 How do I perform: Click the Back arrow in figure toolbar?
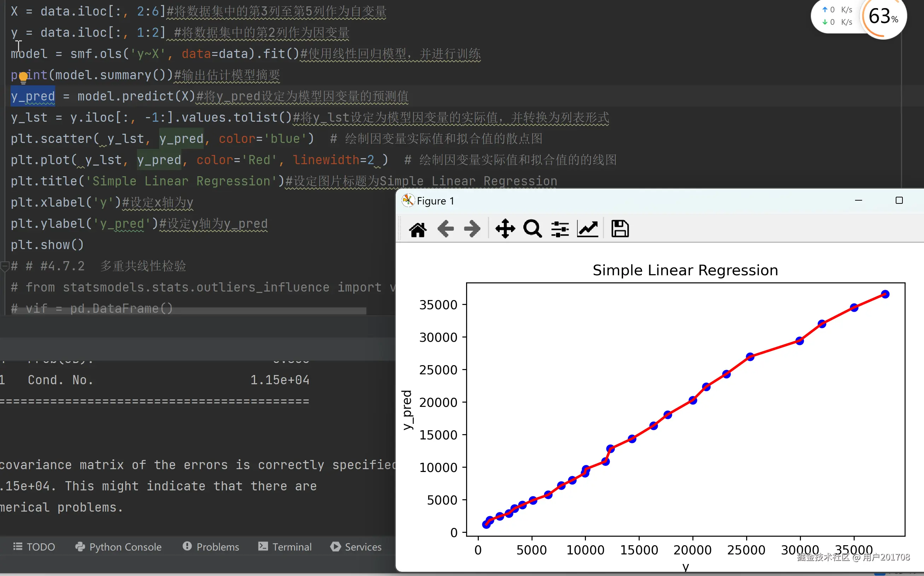pyautogui.click(x=445, y=229)
